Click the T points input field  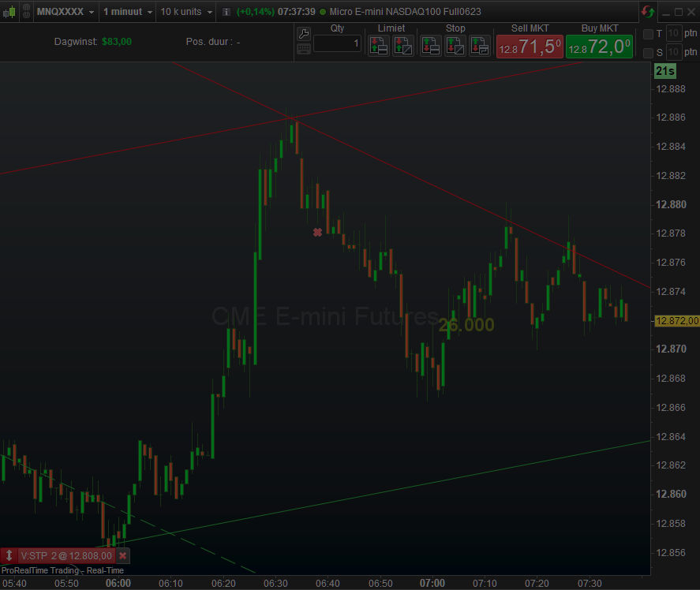(x=673, y=33)
